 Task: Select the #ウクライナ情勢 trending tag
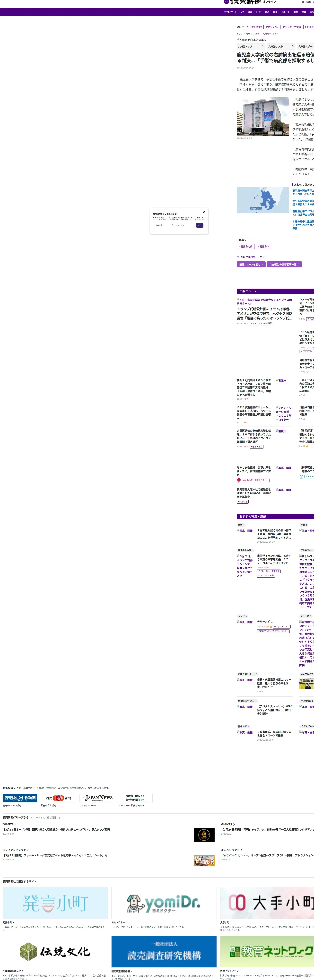pos(292,27)
